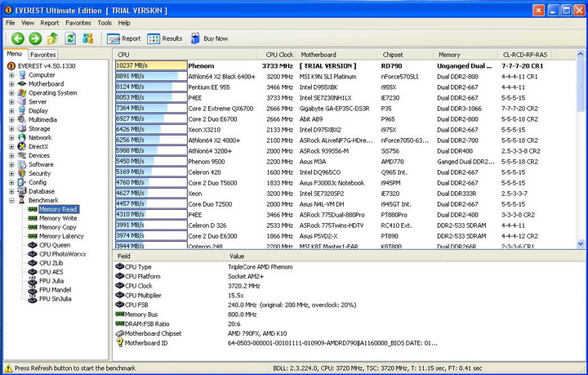Select the 10237 MB/s Phenom result bar
Screen dimensions: 588x375
(x=151, y=65)
